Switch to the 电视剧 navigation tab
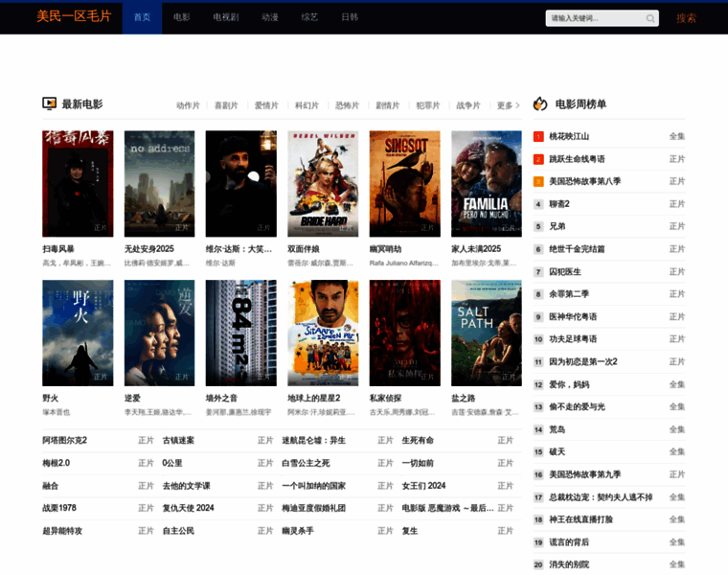 tap(225, 17)
